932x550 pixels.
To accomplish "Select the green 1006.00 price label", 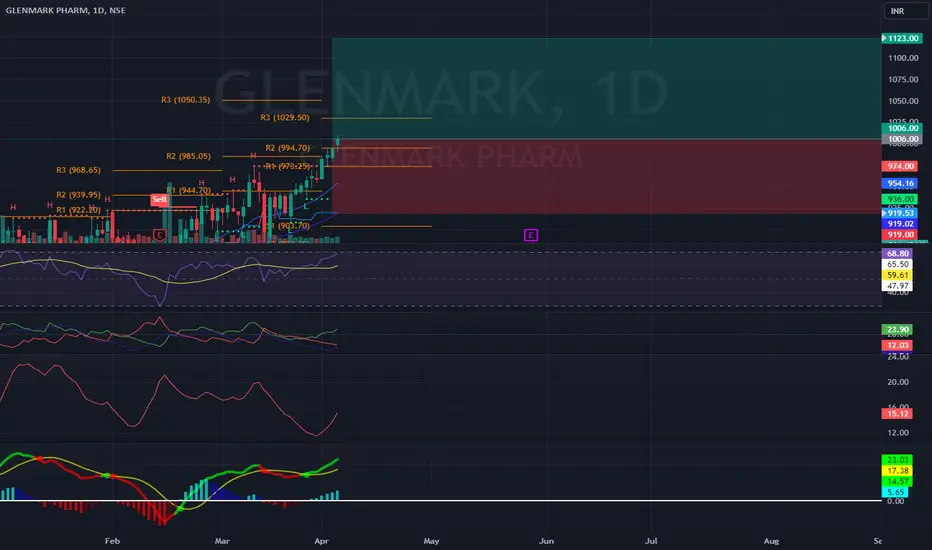I will coord(902,128).
